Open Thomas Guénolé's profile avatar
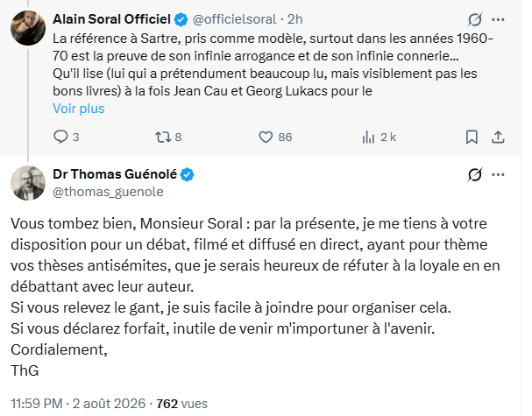This screenshot has height=416, width=532. pyautogui.click(x=28, y=183)
